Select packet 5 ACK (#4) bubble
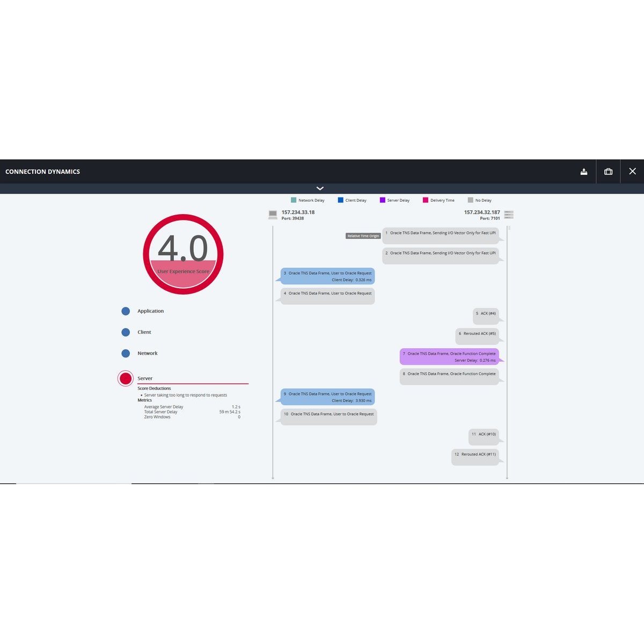Viewport: 644px width, 644px height. click(486, 316)
